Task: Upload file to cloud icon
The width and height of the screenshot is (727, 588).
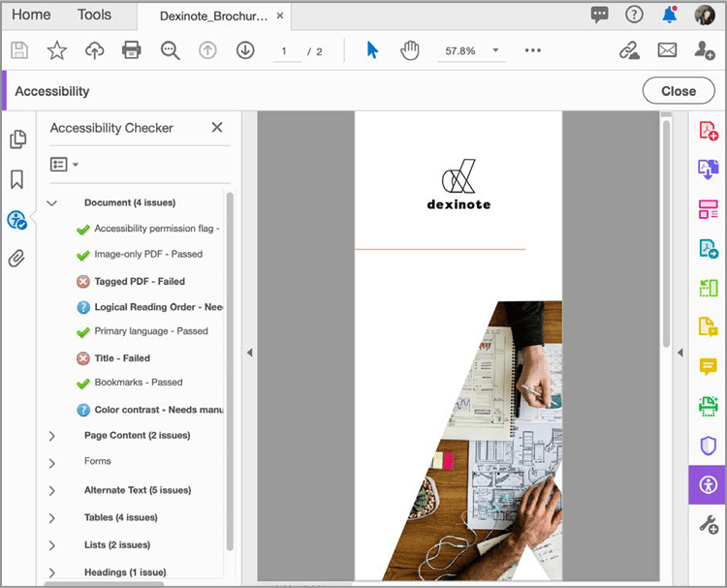Action: pyautogui.click(x=95, y=50)
